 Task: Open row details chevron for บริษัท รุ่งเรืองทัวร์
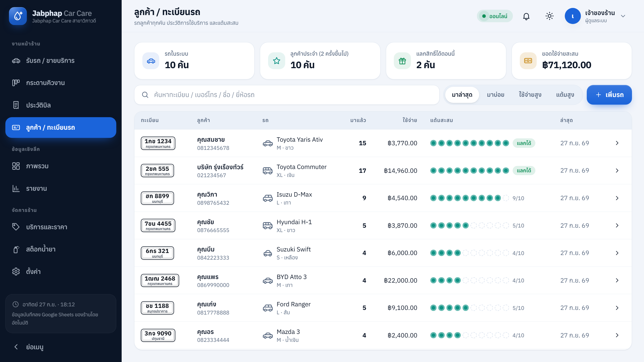pos(617,171)
